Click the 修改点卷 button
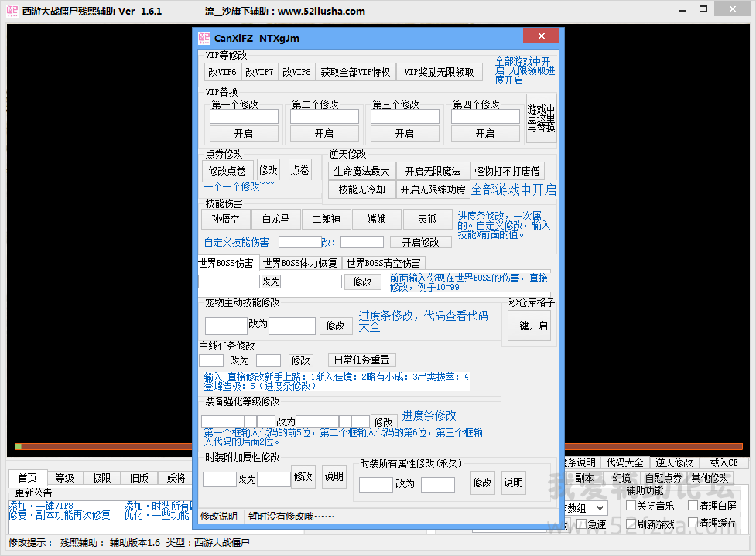The width and height of the screenshot is (756, 556). tap(227, 171)
